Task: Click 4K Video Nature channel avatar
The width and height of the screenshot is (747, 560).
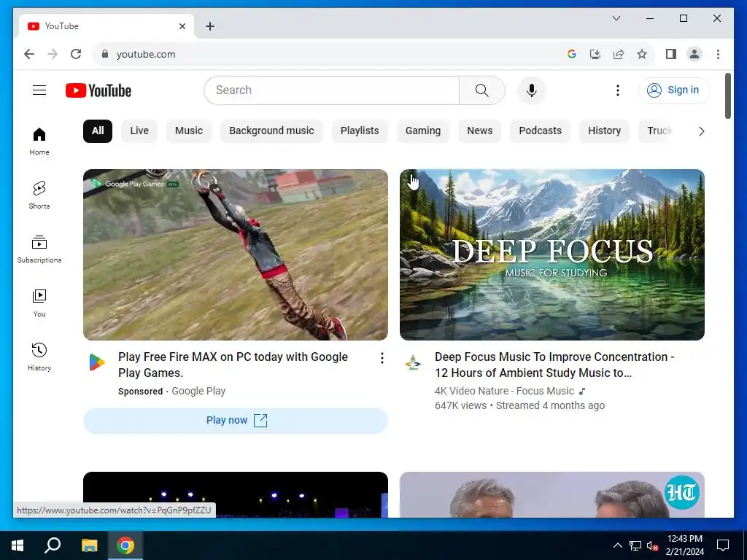Action: [413, 362]
